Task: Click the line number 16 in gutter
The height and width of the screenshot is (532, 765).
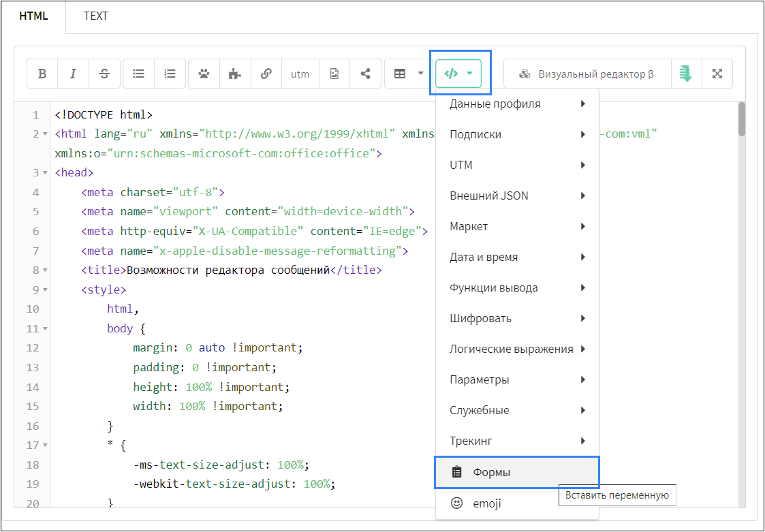Action: 33,426
